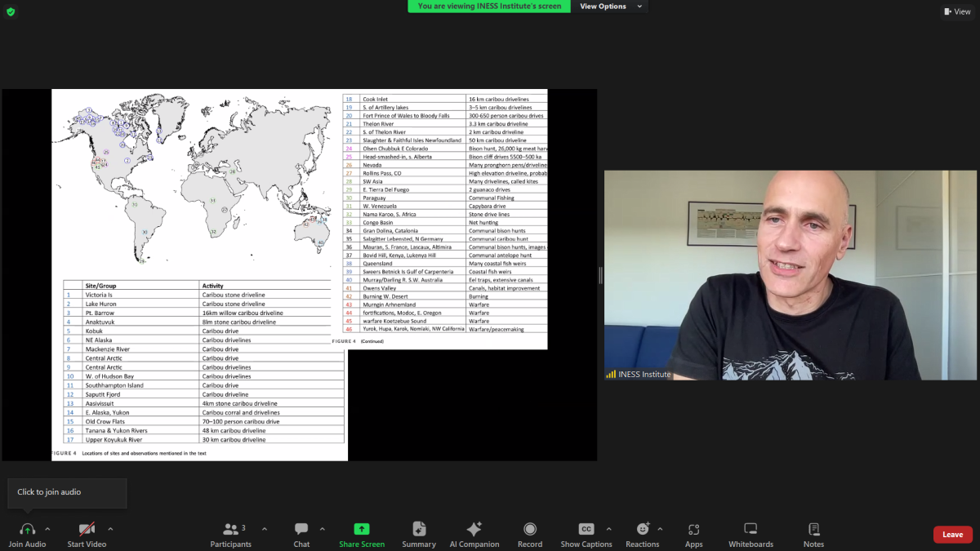Expand the Reactions options chevron

click(x=660, y=529)
